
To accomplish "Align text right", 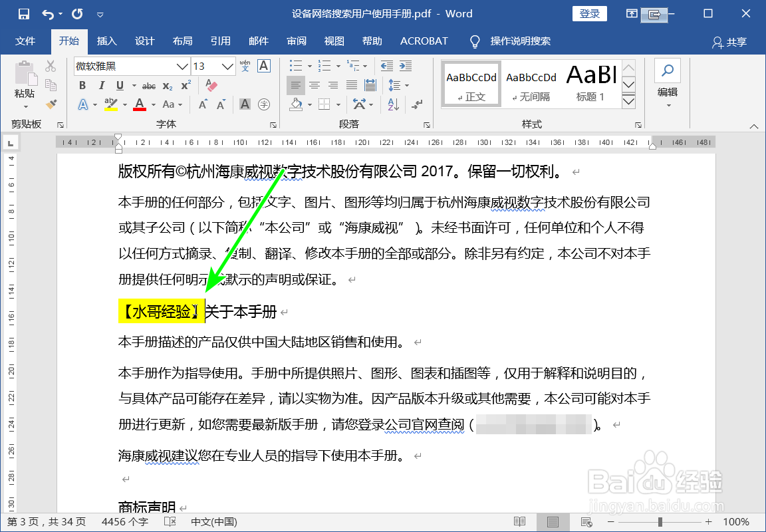I will (333, 86).
